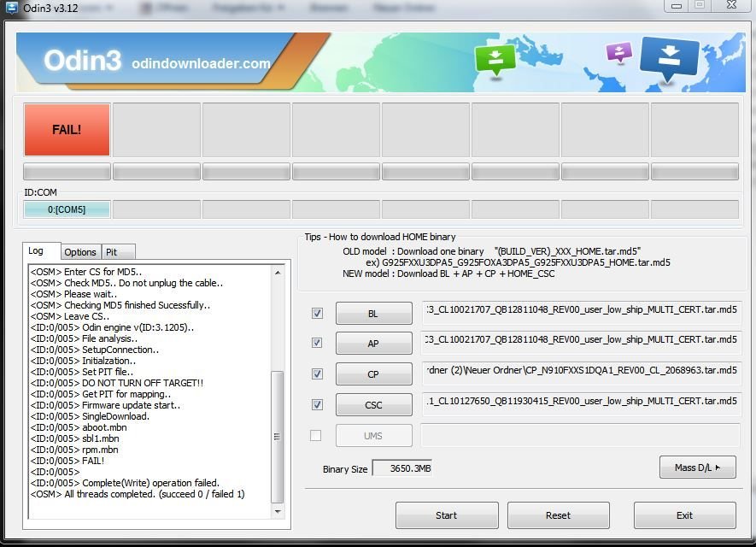
Task: Click the log scrollbar thumb
Action: click(278, 437)
